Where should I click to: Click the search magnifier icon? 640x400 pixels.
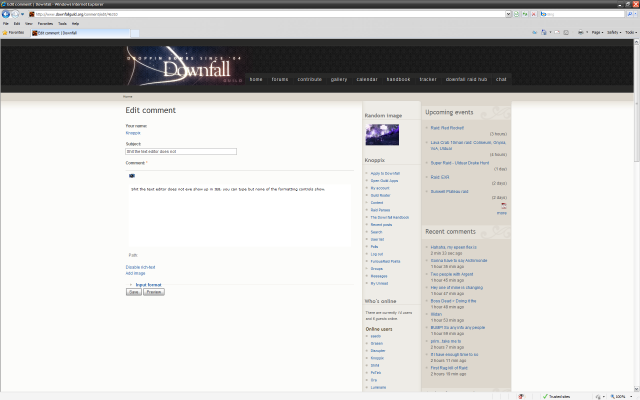(x=630, y=14)
